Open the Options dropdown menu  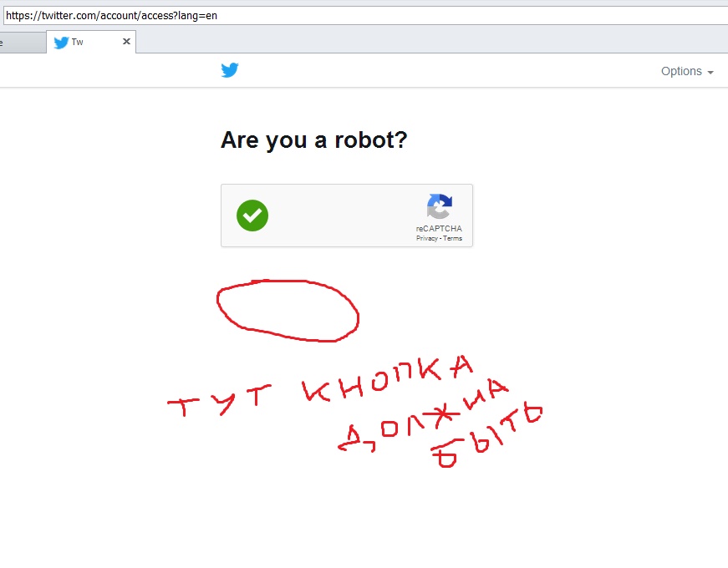coord(687,71)
